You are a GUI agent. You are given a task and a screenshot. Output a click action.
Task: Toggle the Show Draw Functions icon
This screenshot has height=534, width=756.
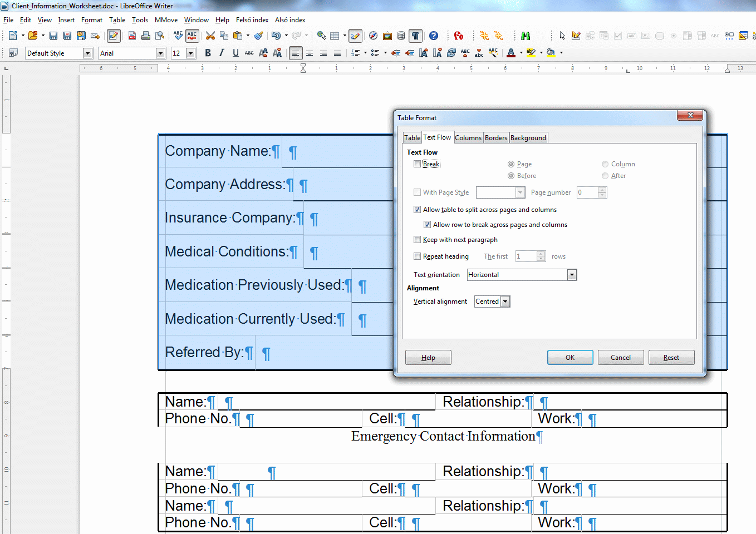click(355, 36)
